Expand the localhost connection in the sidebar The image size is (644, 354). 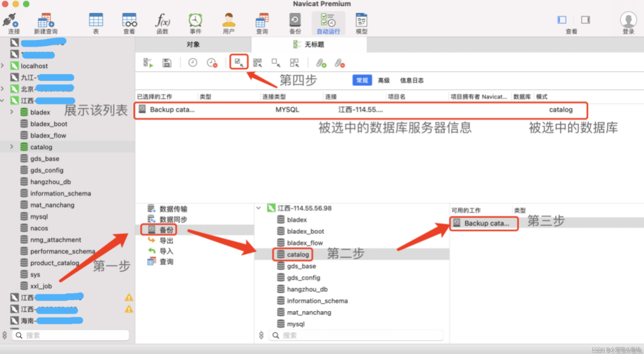(x=3, y=66)
